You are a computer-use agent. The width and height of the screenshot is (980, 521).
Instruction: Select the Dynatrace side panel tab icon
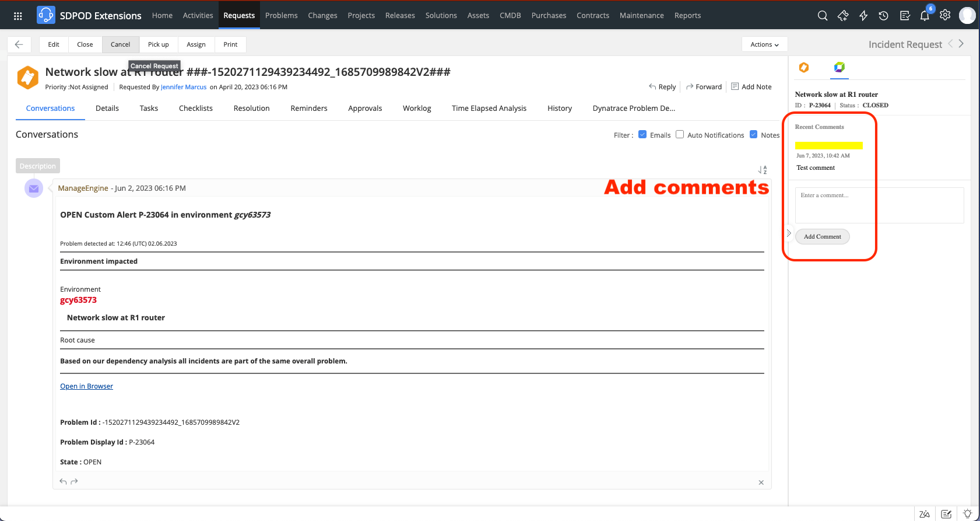point(839,67)
